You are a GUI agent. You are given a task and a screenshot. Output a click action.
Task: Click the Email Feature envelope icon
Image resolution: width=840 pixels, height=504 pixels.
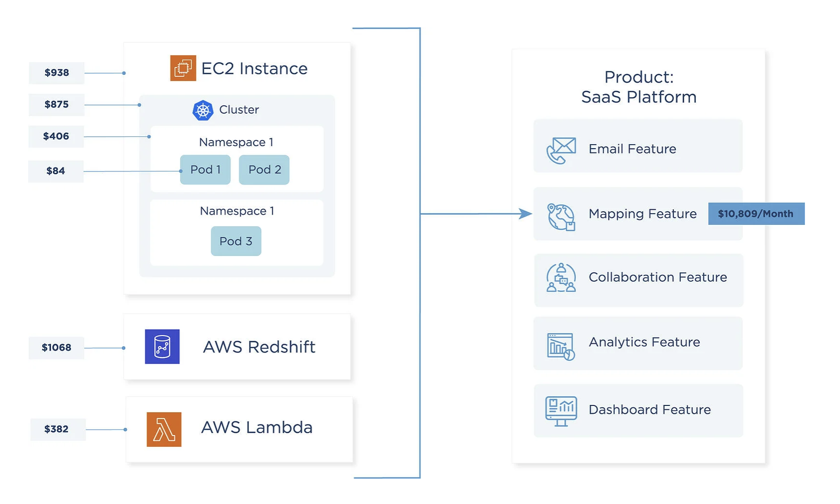tap(561, 148)
